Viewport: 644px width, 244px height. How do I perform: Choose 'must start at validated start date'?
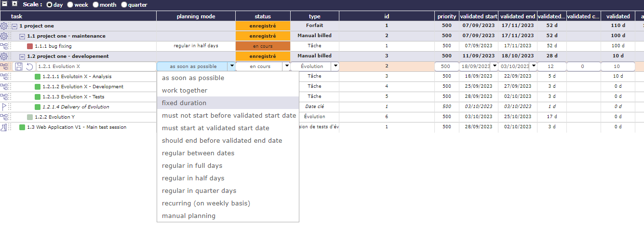tap(228, 128)
